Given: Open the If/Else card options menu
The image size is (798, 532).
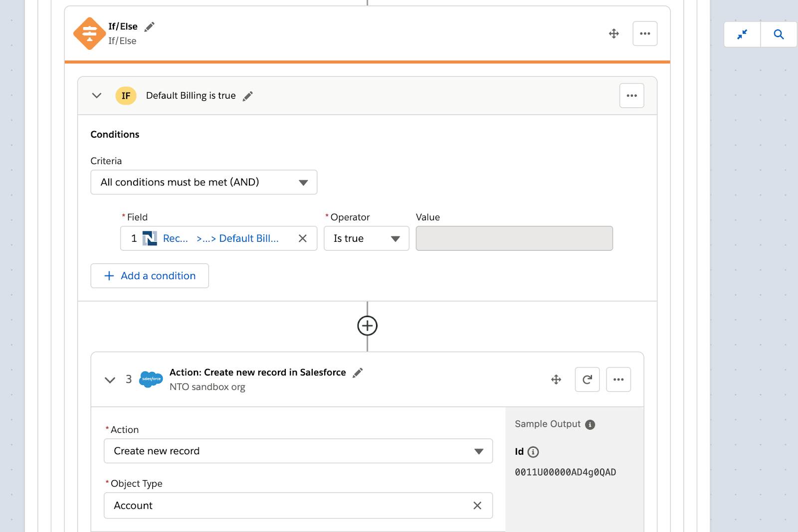Looking at the screenshot, I should 645,33.
